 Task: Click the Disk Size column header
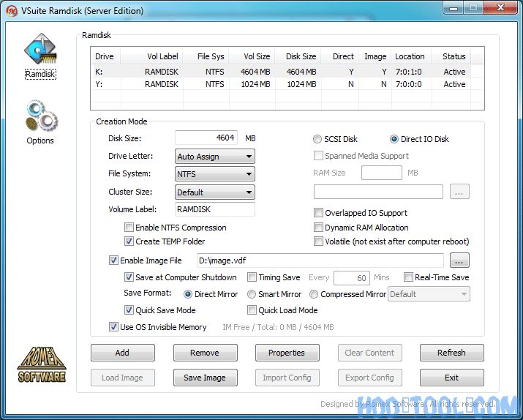[298, 56]
